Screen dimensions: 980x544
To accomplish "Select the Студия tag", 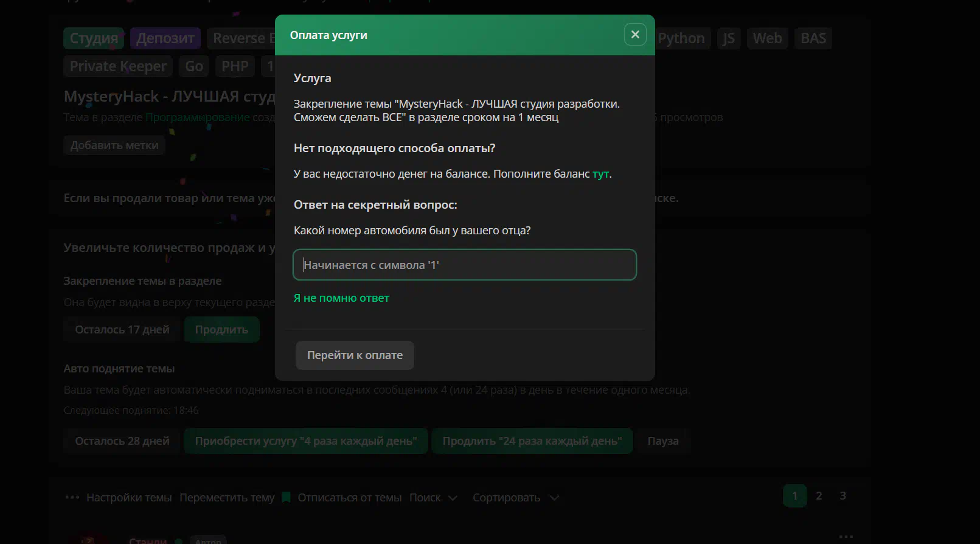I will [94, 38].
